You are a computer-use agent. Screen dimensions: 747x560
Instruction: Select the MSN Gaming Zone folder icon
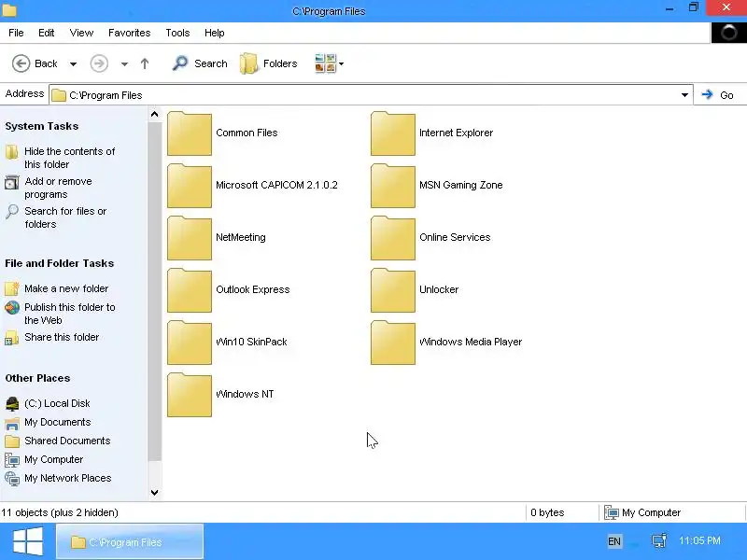[x=392, y=186]
